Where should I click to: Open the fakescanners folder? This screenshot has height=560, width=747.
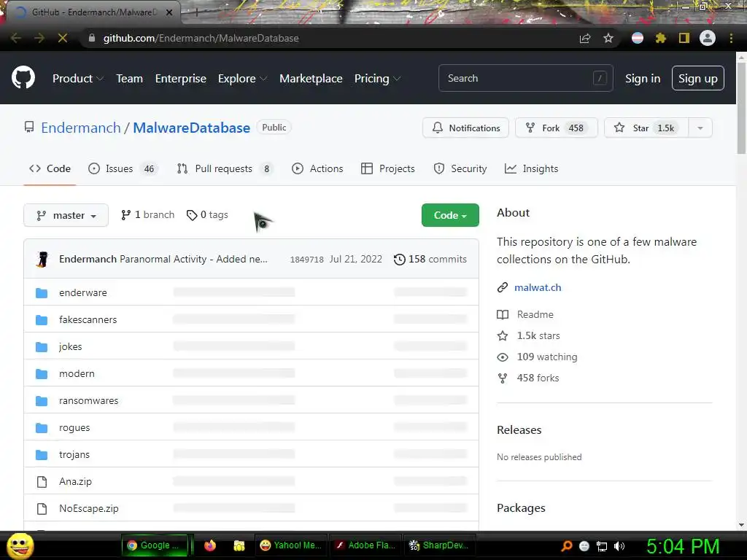coord(88,319)
